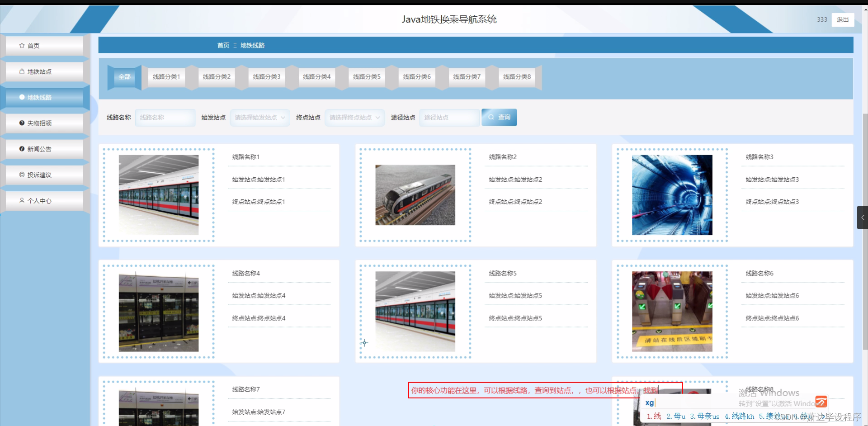Screen dimensions: 868x426
Task: Focus the 途径站点 input field
Action: [x=449, y=118]
